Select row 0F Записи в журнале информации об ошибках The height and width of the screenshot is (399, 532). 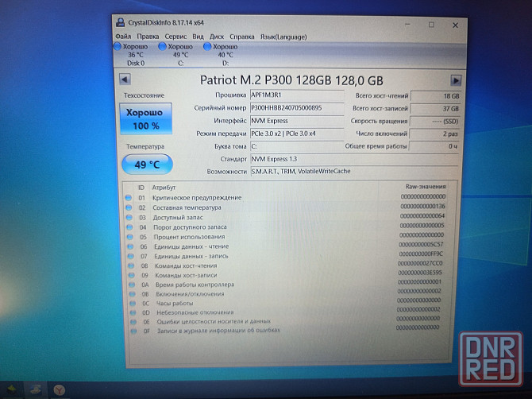285,330
